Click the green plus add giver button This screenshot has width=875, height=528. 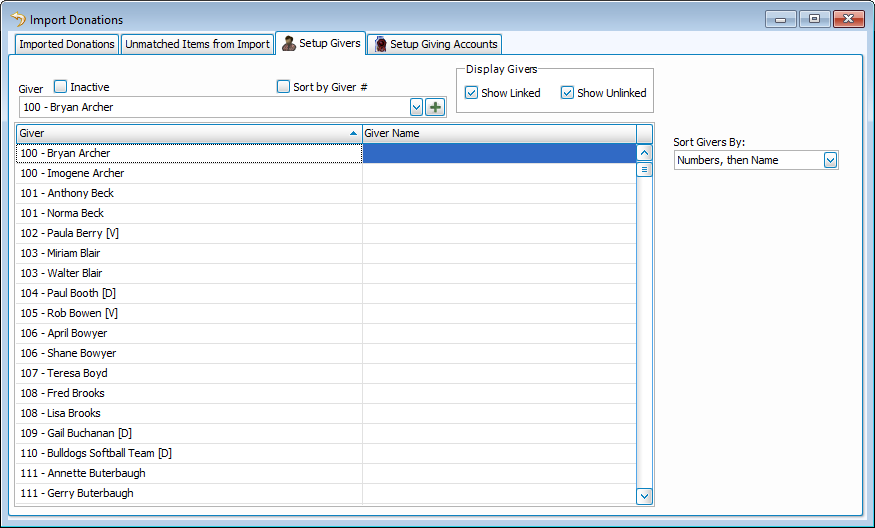[435, 107]
